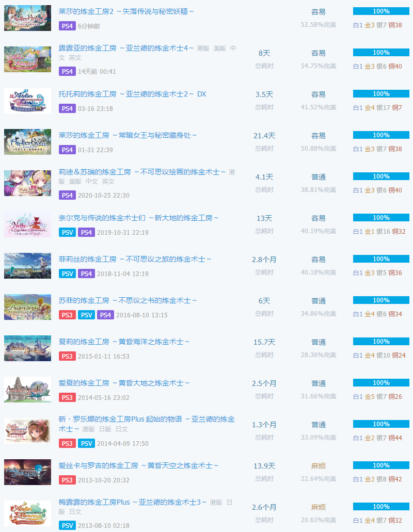Click the PS4 badge under 托托莉的炼金工房
Image resolution: width=413 pixels, height=532 pixels.
67,108
